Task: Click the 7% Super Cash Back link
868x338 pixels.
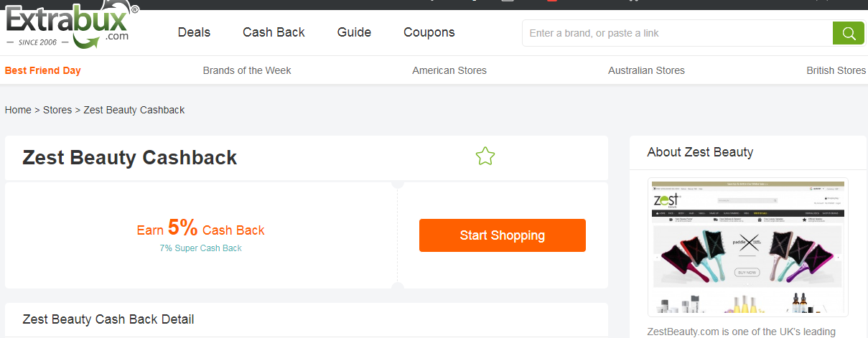Action: pos(201,248)
